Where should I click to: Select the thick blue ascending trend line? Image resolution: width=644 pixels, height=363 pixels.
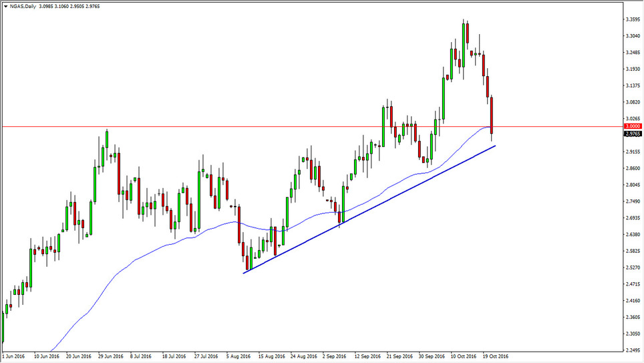pos(369,210)
